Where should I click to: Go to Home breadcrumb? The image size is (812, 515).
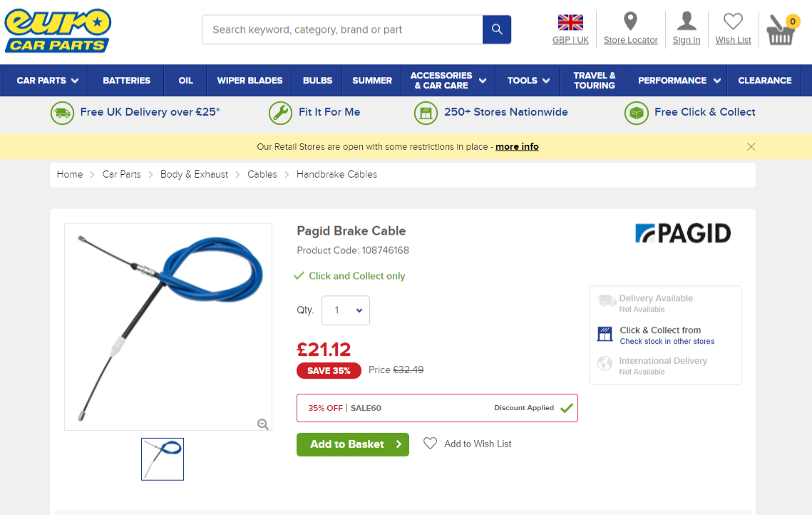point(69,175)
